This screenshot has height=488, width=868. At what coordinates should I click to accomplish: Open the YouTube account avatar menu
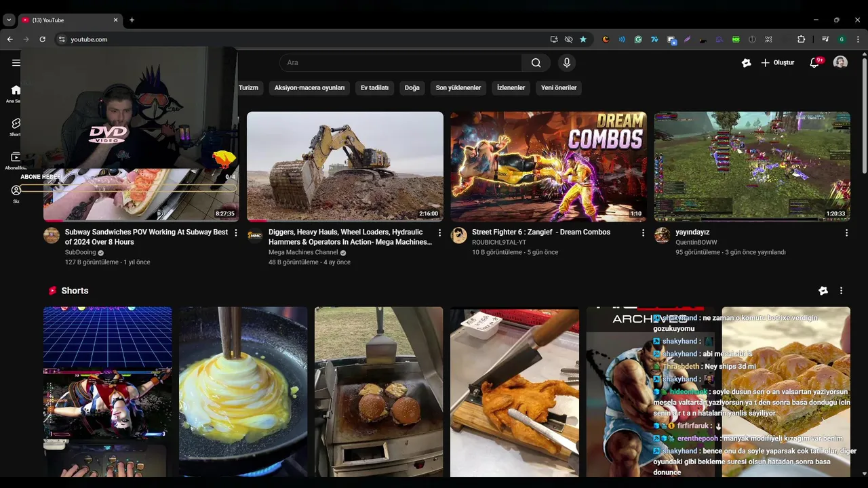tap(840, 62)
